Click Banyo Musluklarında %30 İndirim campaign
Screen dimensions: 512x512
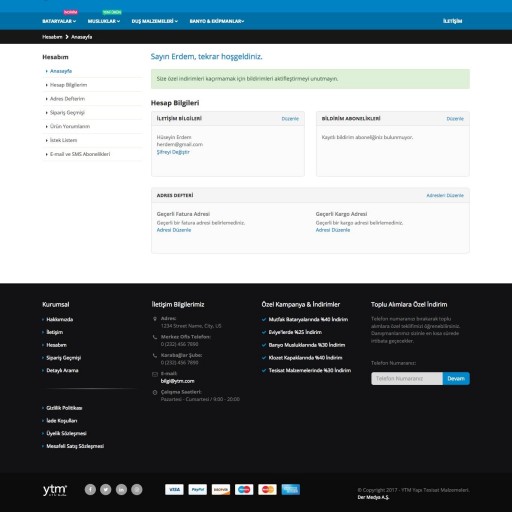point(307,345)
